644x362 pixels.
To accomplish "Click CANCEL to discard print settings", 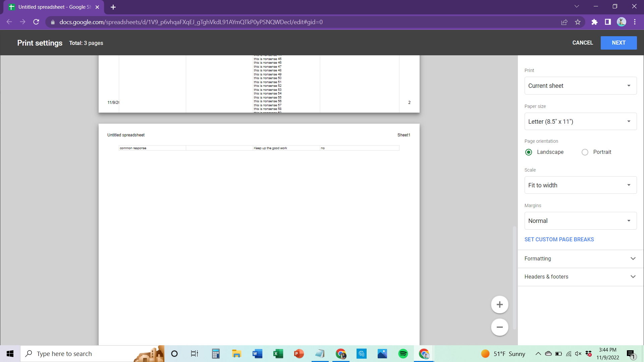I will click(x=583, y=43).
